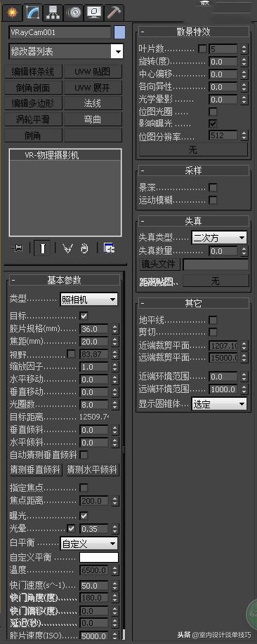Toggle the 视野 checkbox
Viewport: 257px width, 644px height.
(x=71, y=354)
